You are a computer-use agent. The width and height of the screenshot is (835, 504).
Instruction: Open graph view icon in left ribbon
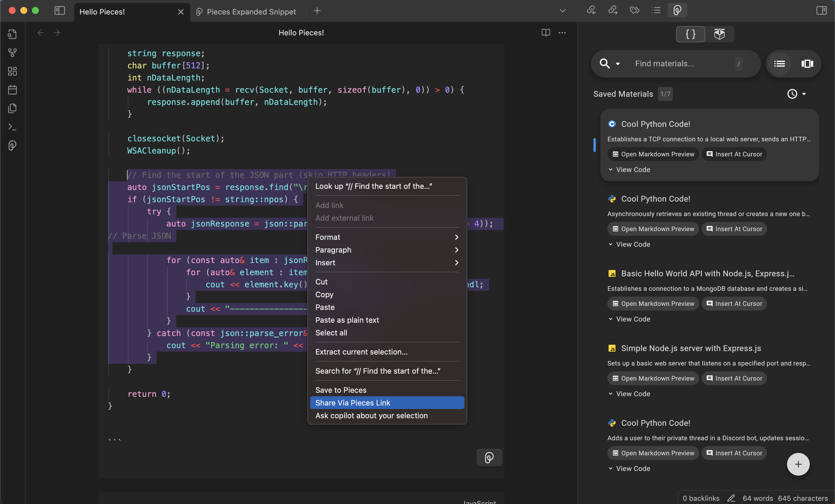click(12, 52)
